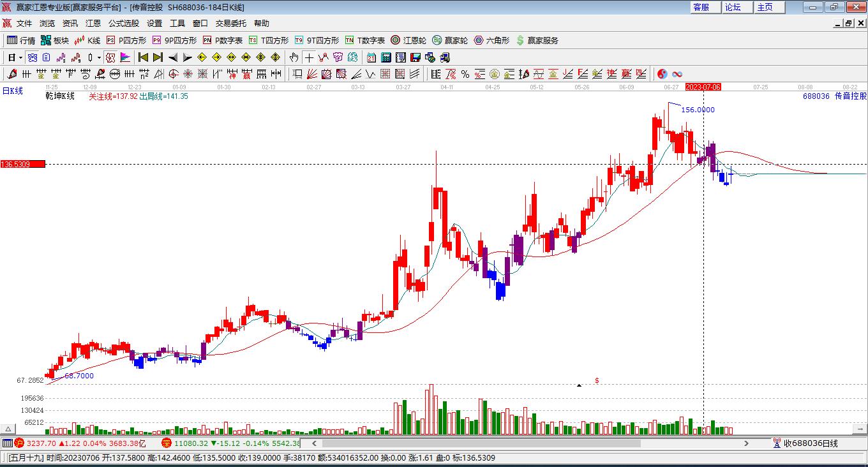
Task: Open the 9P四方形 tool
Action: [174, 40]
